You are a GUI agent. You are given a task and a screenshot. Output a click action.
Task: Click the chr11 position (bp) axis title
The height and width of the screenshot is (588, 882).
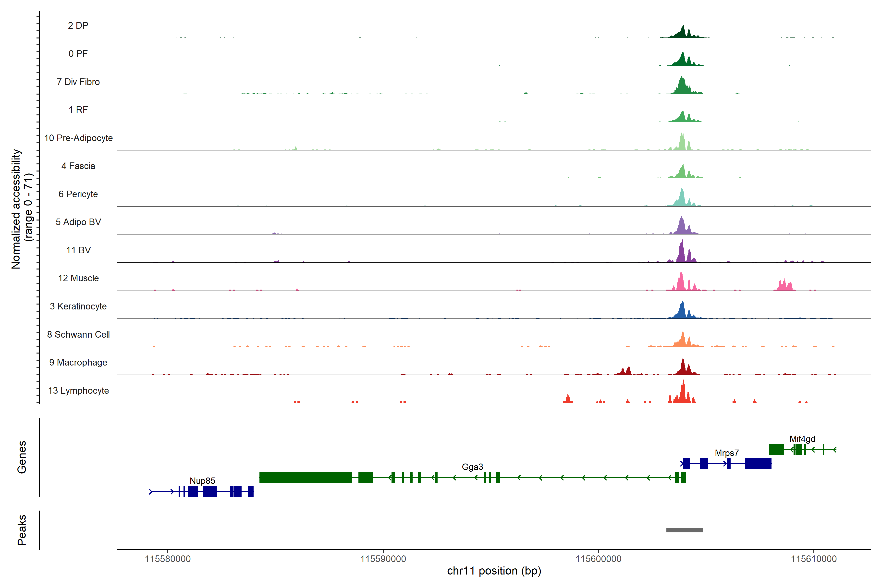click(494, 571)
